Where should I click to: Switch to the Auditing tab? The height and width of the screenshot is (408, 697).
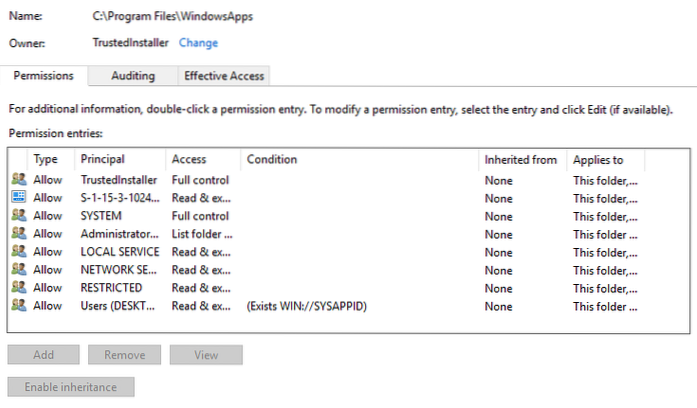(x=132, y=76)
